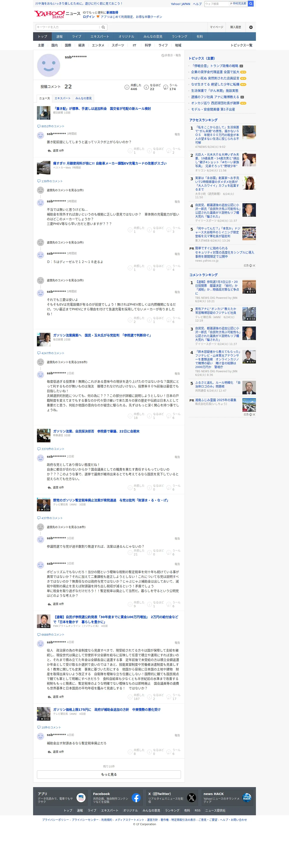
Task: Click the keyword search magnifier icon
Action: click(x=103, y=27)
